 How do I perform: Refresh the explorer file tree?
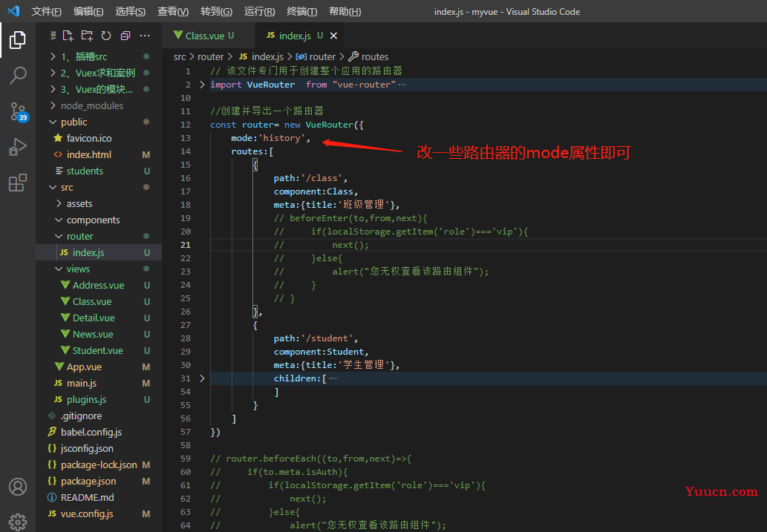point(106,36)
